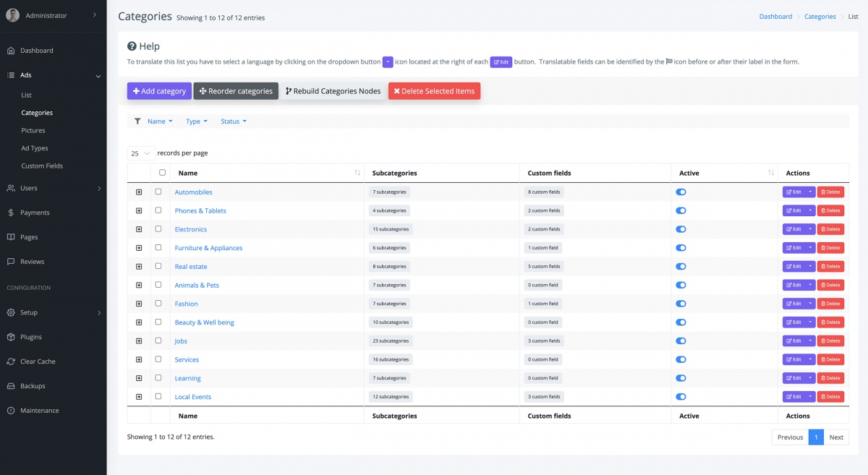Check the checkbox for Electronics row
868x475 pixels.
158,229
